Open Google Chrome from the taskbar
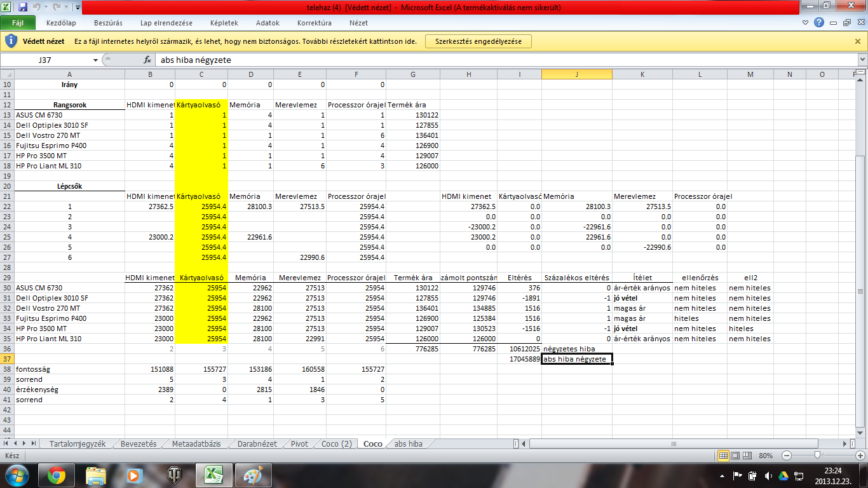Screen dimensions: 868x488 [57, 475]
